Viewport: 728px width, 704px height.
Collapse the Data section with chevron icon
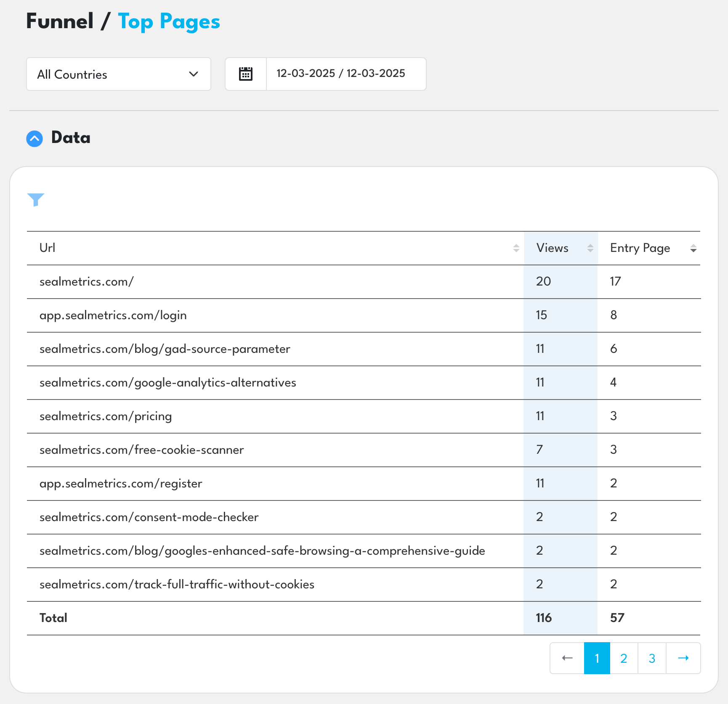click(x=35, y=138)
